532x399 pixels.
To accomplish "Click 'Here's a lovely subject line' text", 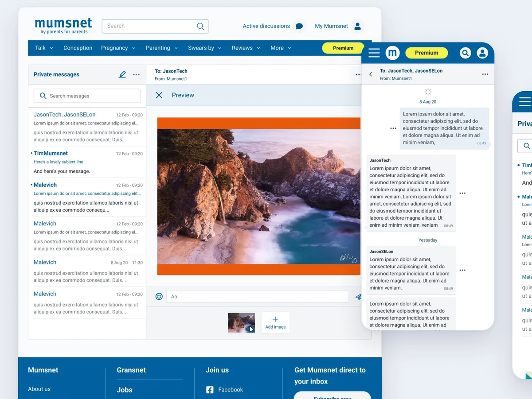I will pos(59,162).
